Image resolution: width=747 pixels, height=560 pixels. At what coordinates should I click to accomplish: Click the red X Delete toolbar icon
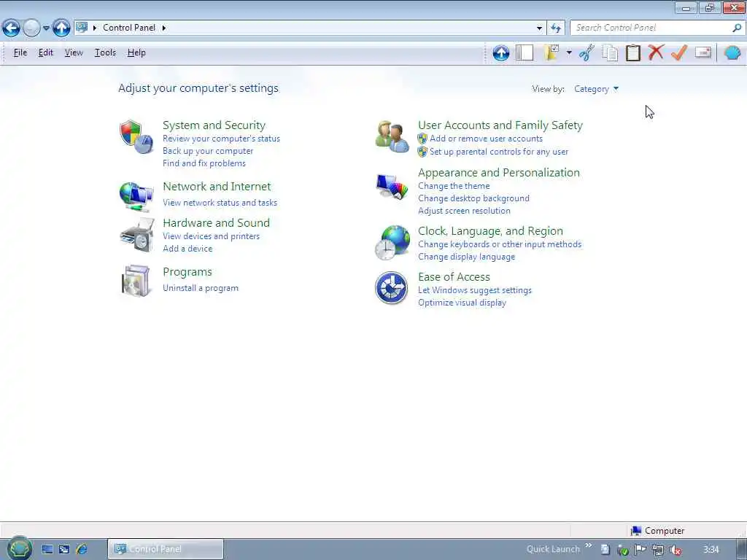(656, 52)
